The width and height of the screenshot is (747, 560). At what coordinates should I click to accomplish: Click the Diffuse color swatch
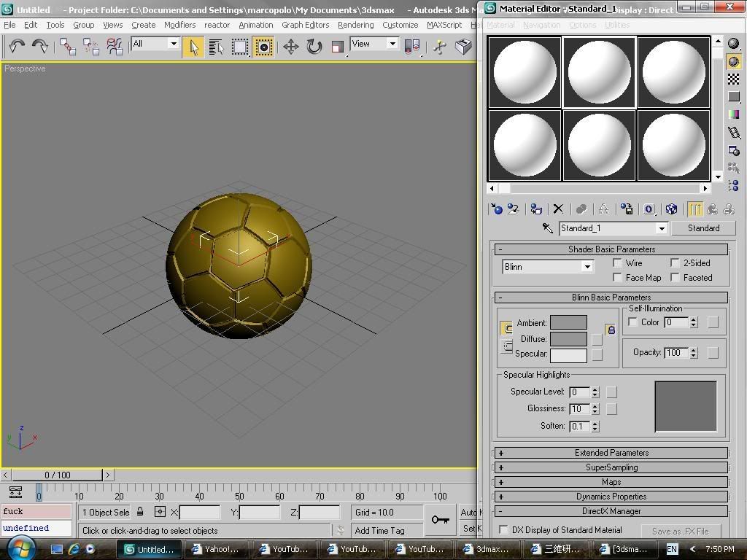(x=568, y=339)
